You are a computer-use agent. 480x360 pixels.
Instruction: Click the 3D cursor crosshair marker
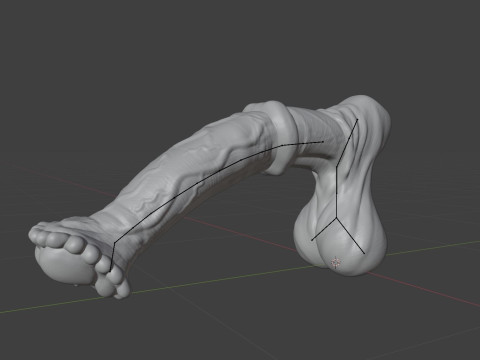pos(336,262)
